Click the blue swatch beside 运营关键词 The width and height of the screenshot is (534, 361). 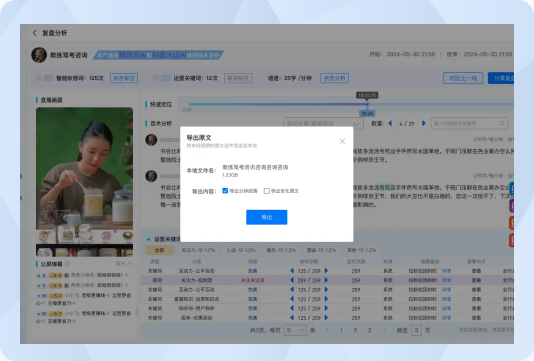click(x=166, y=78)
